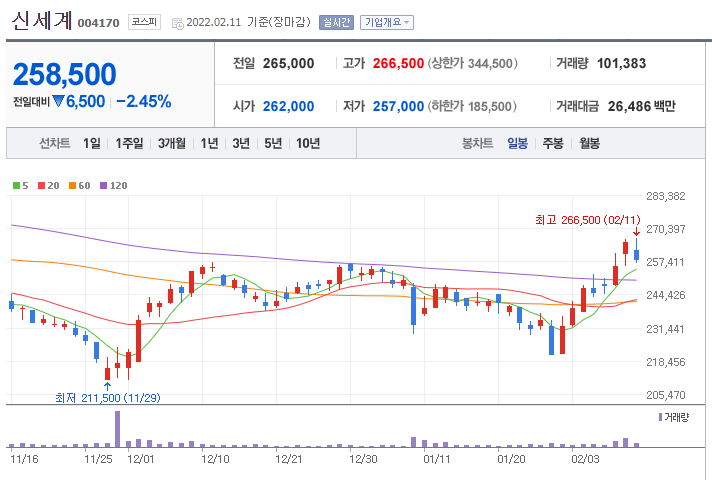
Task: Select the 1일 line chart tab
Action: 92,144
